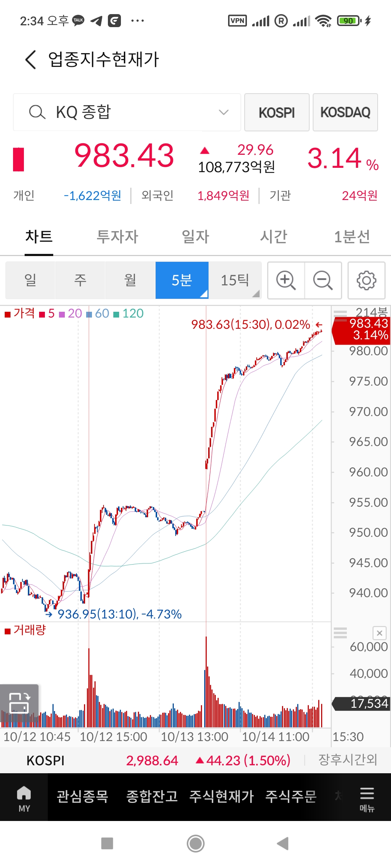
Task: Open the 15틱 tick interval options
Action: pos(235,280)
